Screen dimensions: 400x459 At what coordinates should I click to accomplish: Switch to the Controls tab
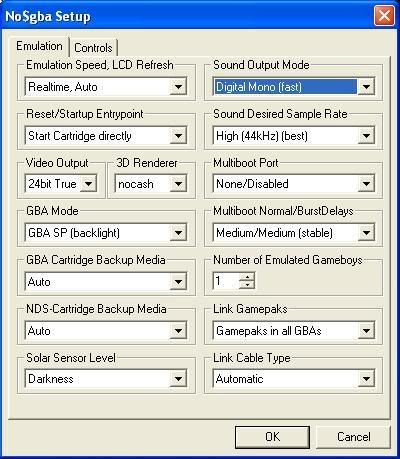tap(93, 48)
